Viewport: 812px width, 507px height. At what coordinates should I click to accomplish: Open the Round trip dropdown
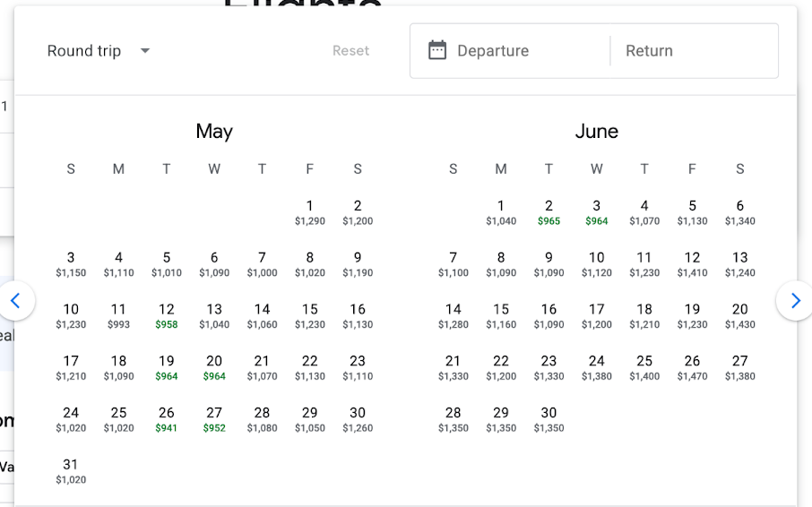[99, 51]
